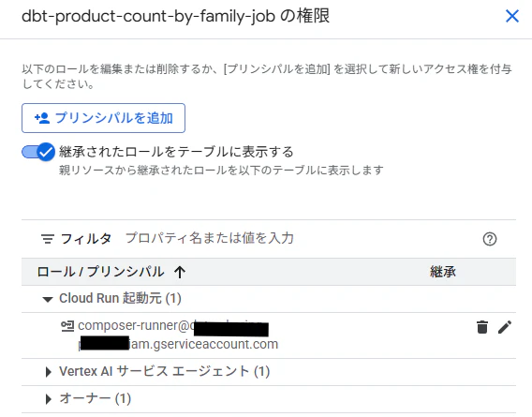Viewport: 532px width, 417px height.
Task: Sort by ロール / プリンシパル column header
Action: [100, 272]
